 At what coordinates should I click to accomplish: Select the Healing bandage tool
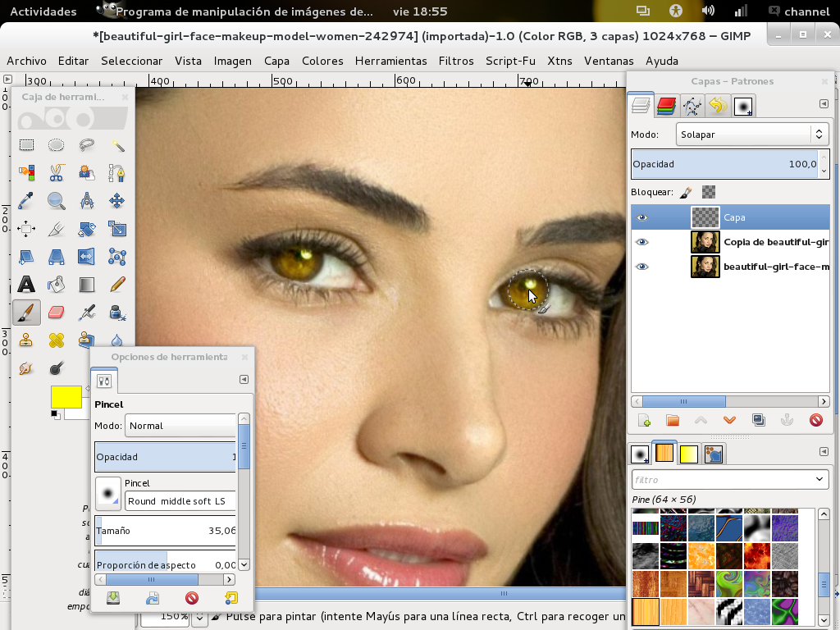pyautogui.click(x=57, y=340)
